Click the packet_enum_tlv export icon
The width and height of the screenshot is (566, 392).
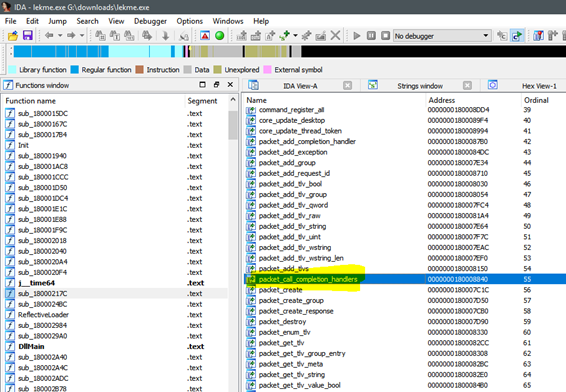pyautogui.click(x=251, y=332)
